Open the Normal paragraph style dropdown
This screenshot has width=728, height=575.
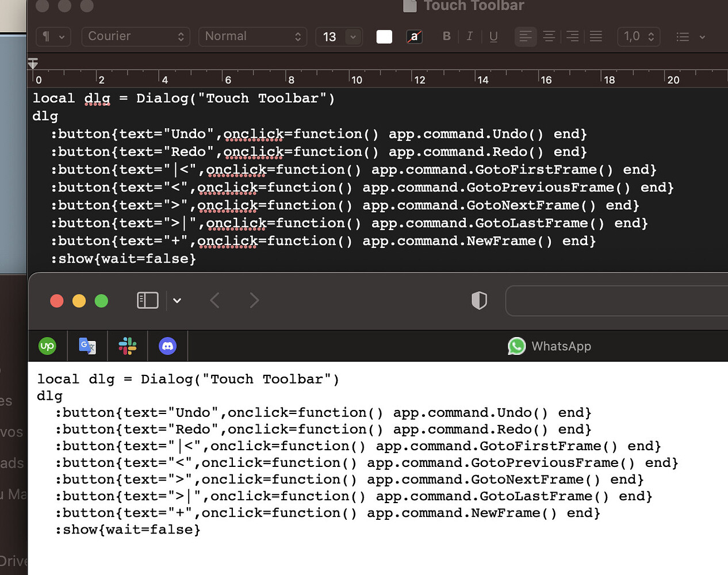[252, 36]
